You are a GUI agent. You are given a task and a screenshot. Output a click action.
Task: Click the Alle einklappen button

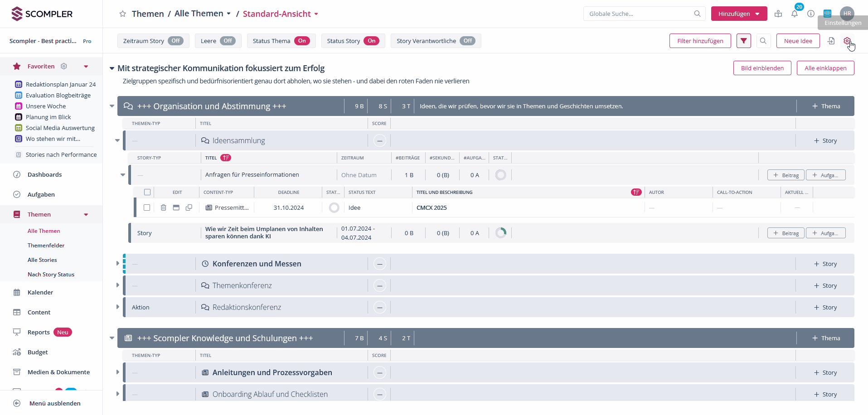tap(825, 68)
